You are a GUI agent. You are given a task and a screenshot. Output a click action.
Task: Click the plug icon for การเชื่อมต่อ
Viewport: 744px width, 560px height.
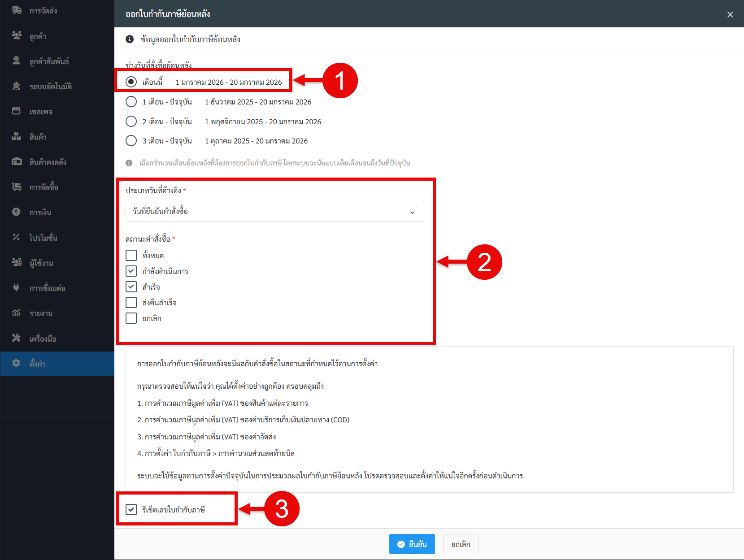pos(17,288)
